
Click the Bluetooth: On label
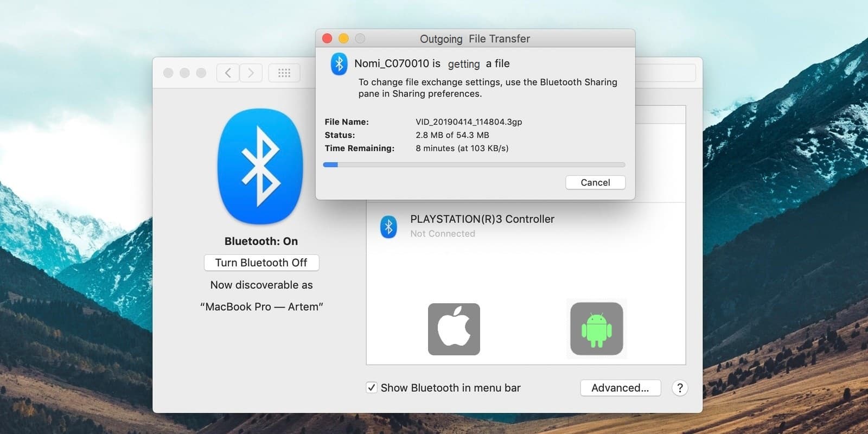[261, 241]
